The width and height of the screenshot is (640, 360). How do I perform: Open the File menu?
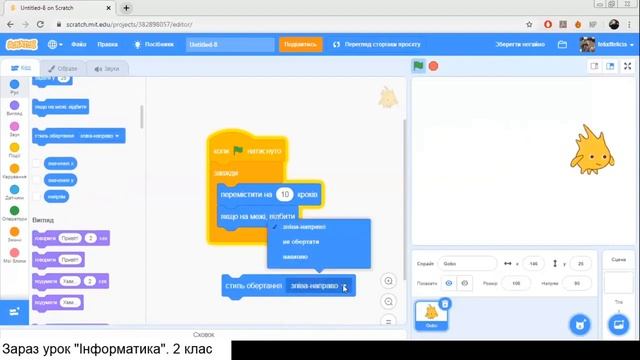[x=79, y=44]
